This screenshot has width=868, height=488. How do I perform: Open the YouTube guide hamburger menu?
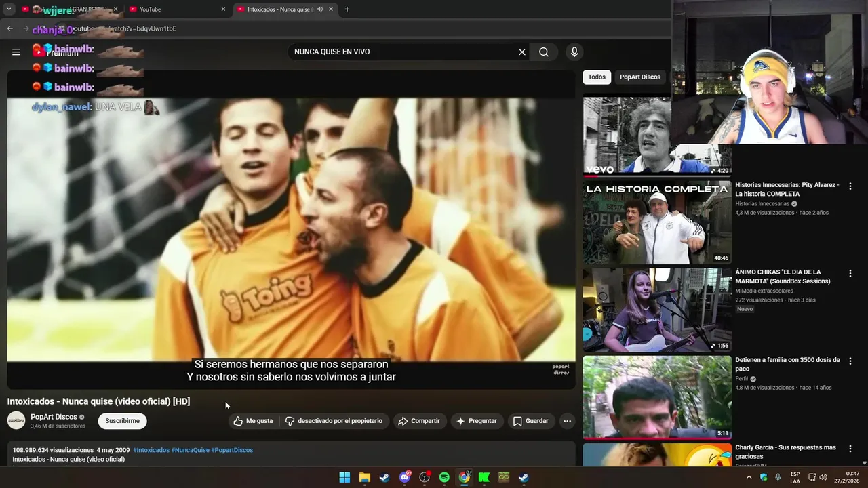pos(16,52)
